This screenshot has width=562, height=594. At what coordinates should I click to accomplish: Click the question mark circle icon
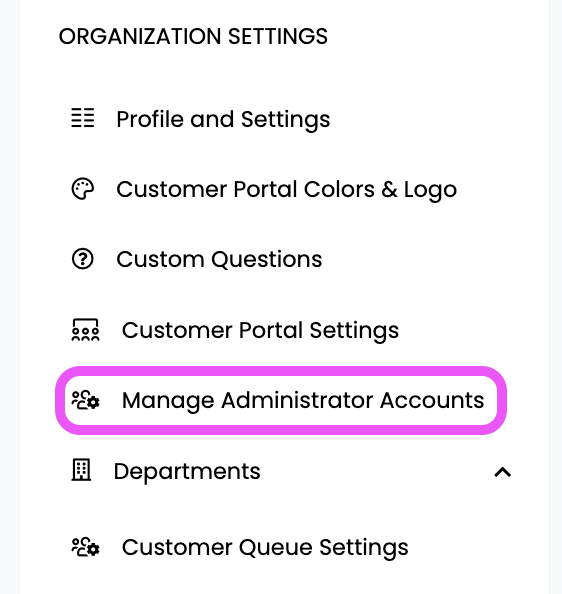(83, 259)
